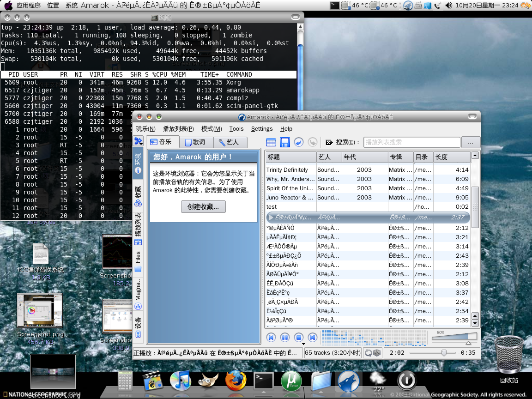The image size is (532, 399).
Task: Toggle random mode dice icon
Action: click(377, 353)
